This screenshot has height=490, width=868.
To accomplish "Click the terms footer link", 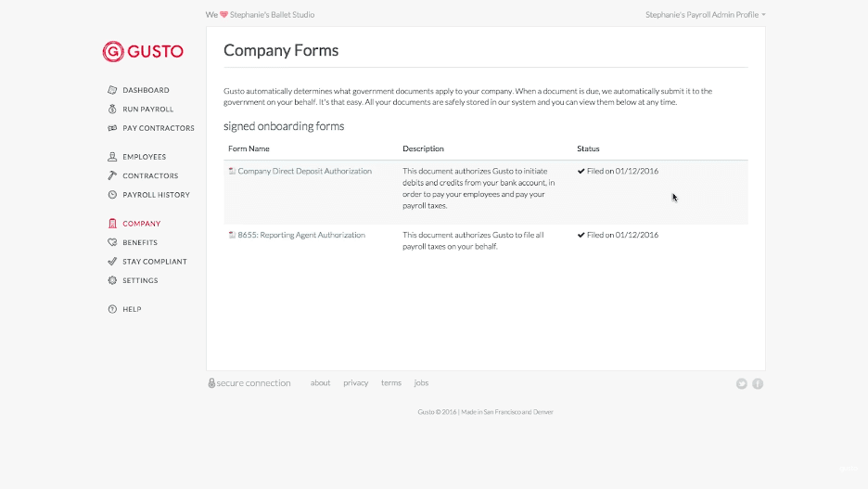I will [x=390, y=383].
